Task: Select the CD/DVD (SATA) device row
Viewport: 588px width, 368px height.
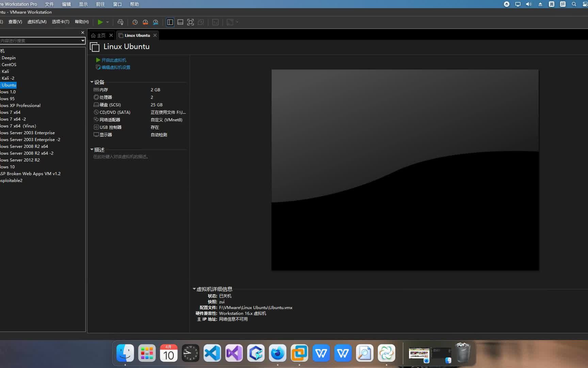Action: click(x=140, y=112)
